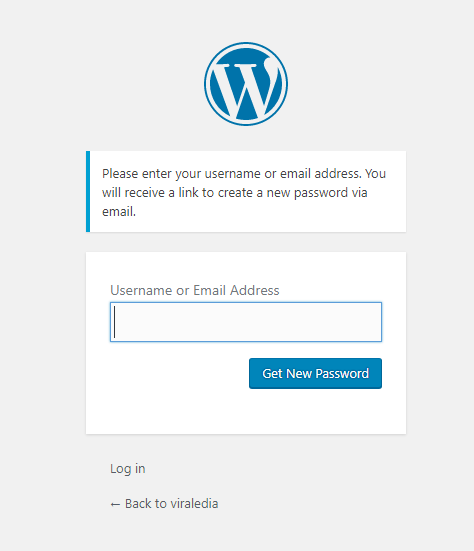The image size is (474, 551).
Task: Click the blue stripe on the notice box
Action: coord(88,192)
